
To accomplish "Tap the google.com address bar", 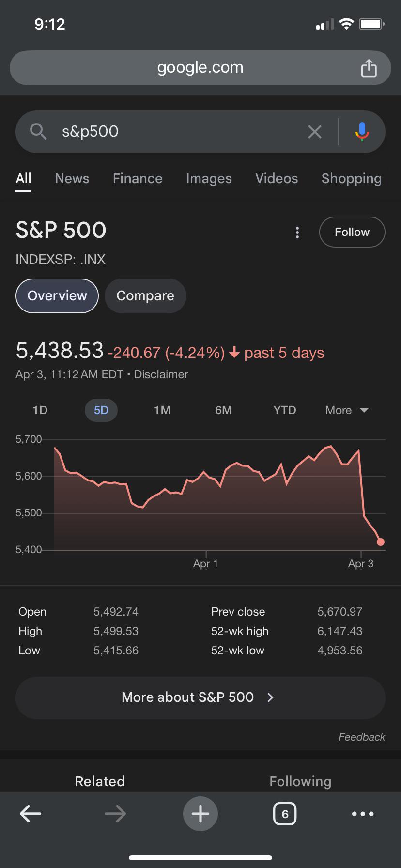I will 200,68.
